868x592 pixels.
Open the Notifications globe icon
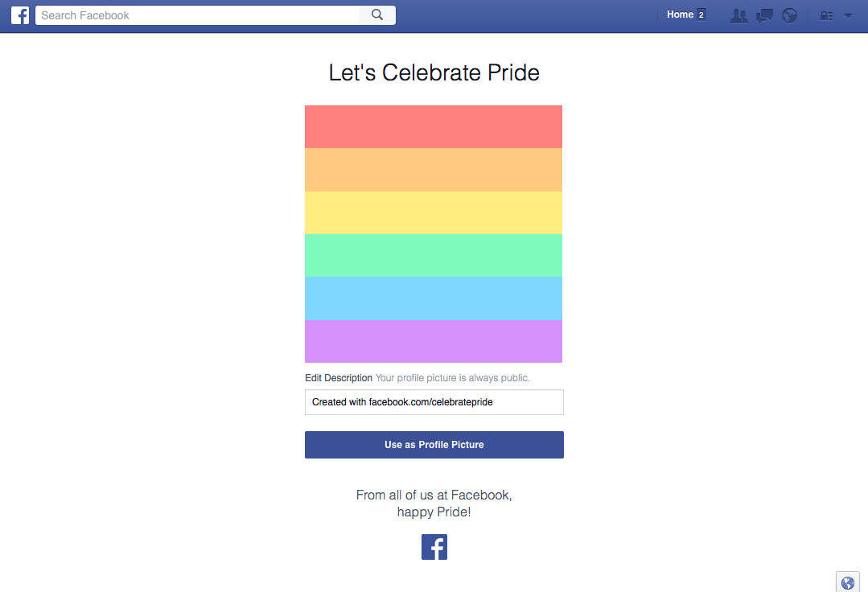pos(789,15)
